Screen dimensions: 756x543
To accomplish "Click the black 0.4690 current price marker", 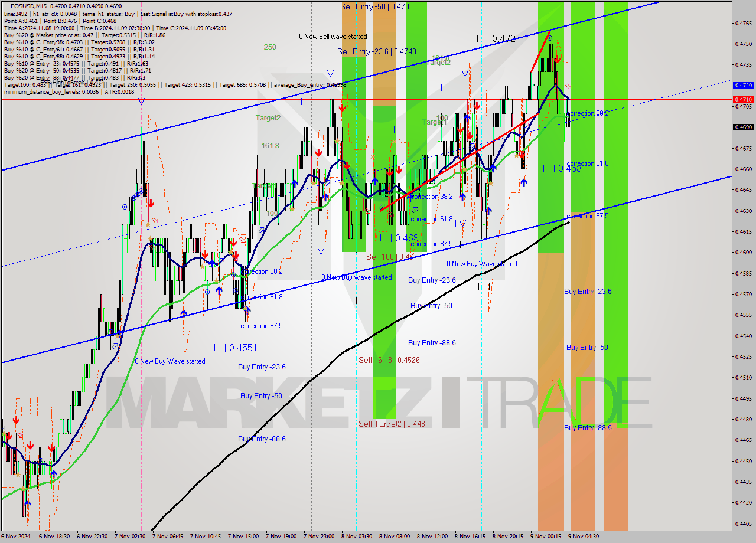I will (742, 127).
